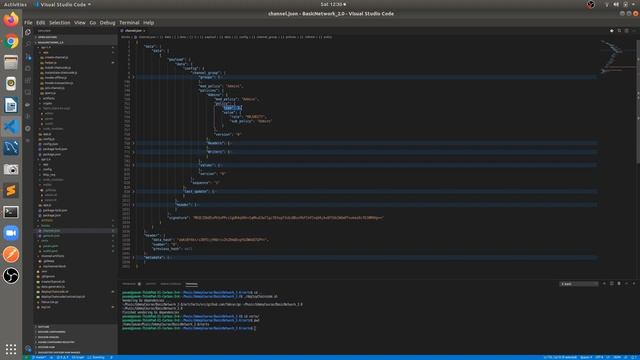Expand the Outline section in the sidebar
This screenshot has height=360, width=640.
75,327
